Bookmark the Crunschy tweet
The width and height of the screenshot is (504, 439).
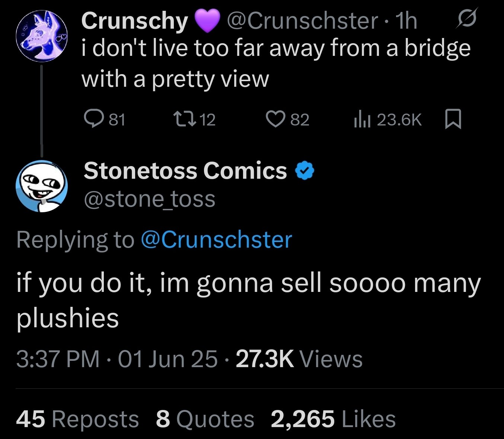pos(453,119)
